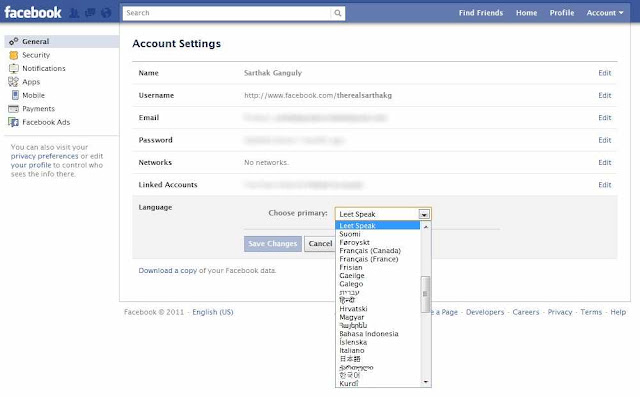Image resolution: width=640 pixels, height=397 pixels.
Task: Choose Français (Canada) option
Action: pyautogui.click(x=378, y=251)
